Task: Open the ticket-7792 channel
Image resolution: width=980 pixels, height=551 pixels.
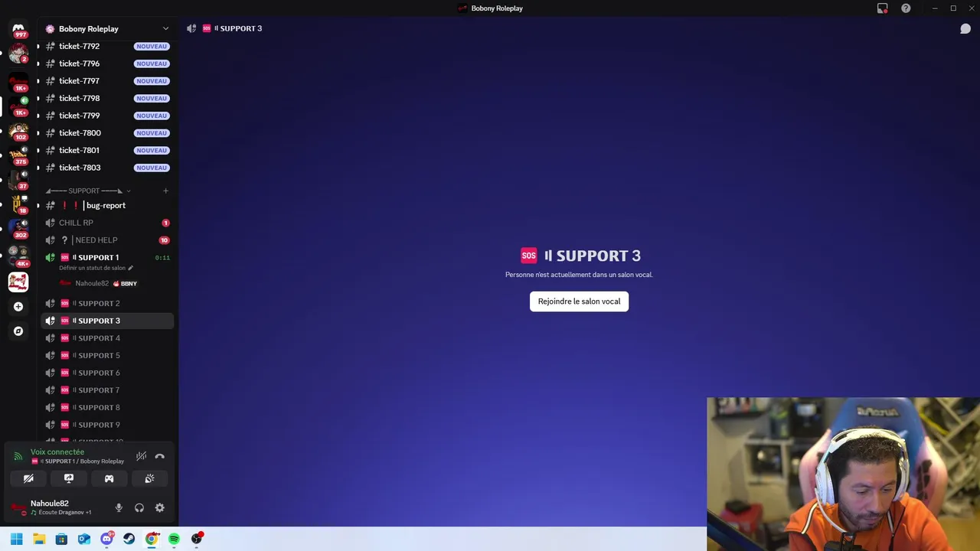Action: pos(107,46)
